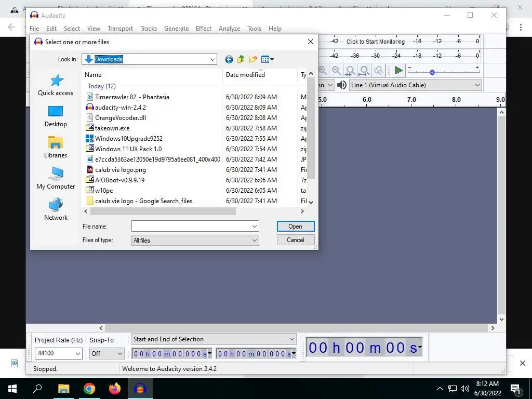
Task: Click the file list vertical scrollbar
Action: tap(311, 129)
